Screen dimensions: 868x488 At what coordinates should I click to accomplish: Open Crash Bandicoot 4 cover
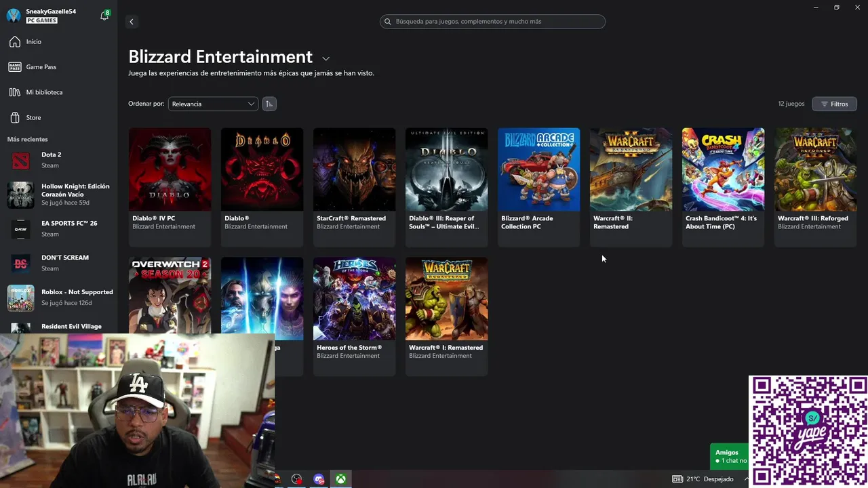tap(723, 169)
